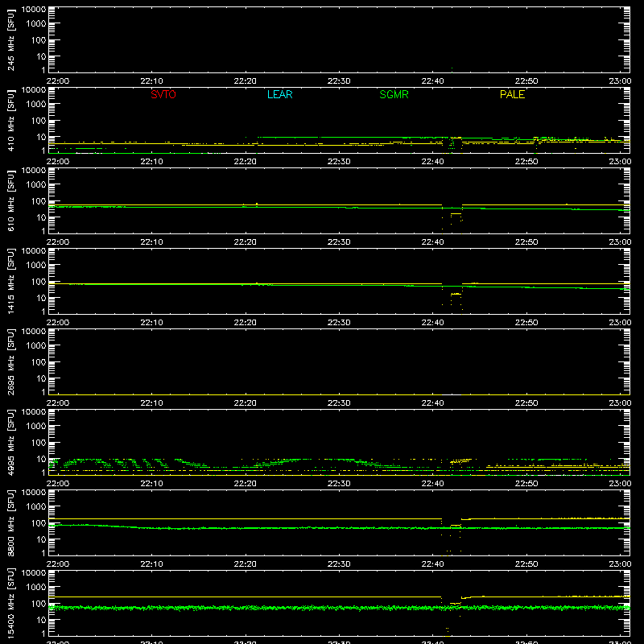Click 22:40 time label under 245 MHz panel
Screen dimensions: 644x644
tap(432, 81)
